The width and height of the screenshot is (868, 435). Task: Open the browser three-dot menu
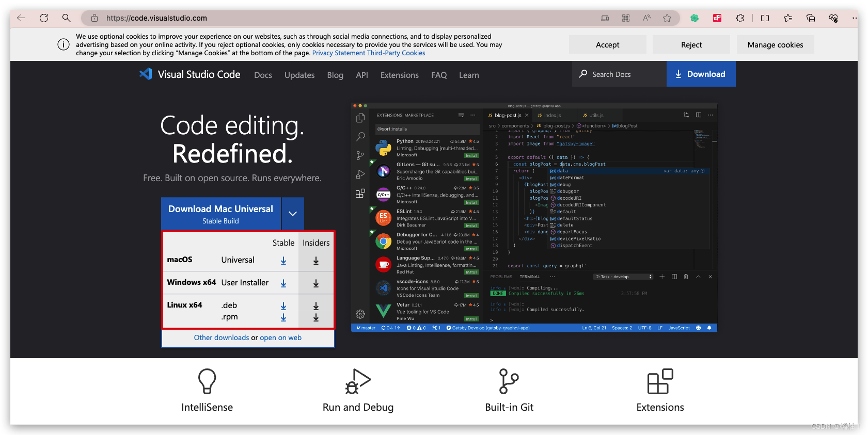point(855,18)
